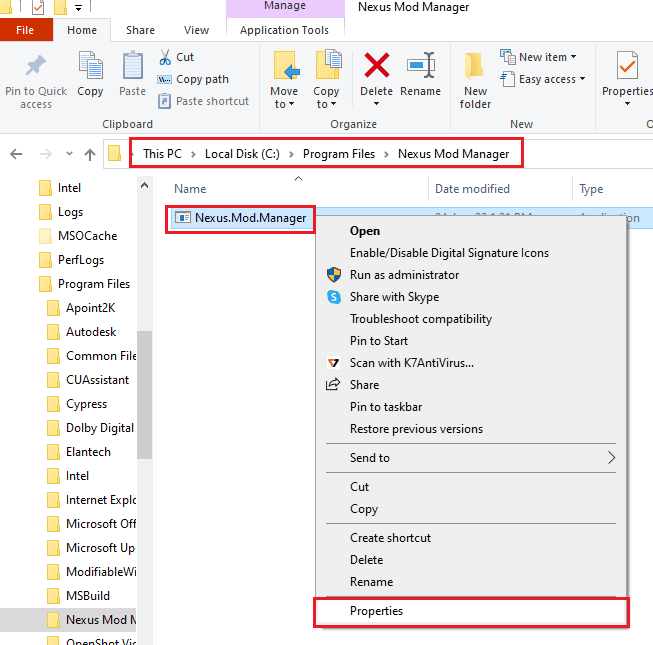Choose Open from the context menu
The image size is (653, 645).
(471, 231)
